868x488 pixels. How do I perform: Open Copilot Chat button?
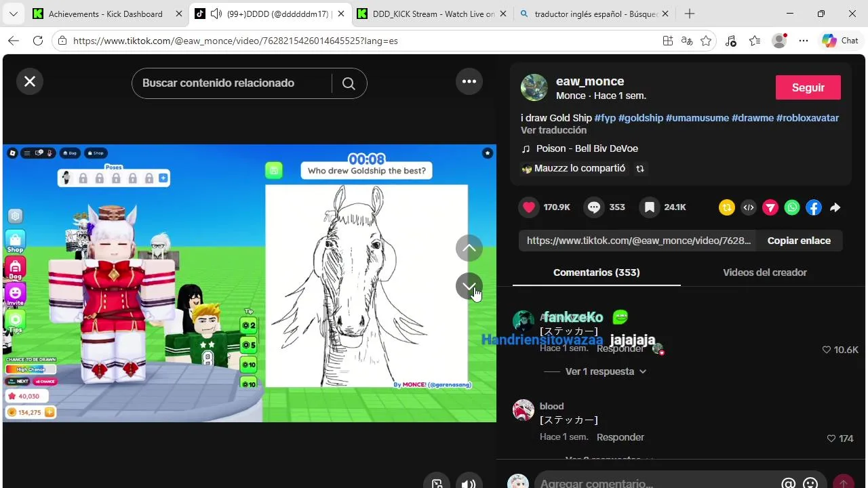click(840, 41)
